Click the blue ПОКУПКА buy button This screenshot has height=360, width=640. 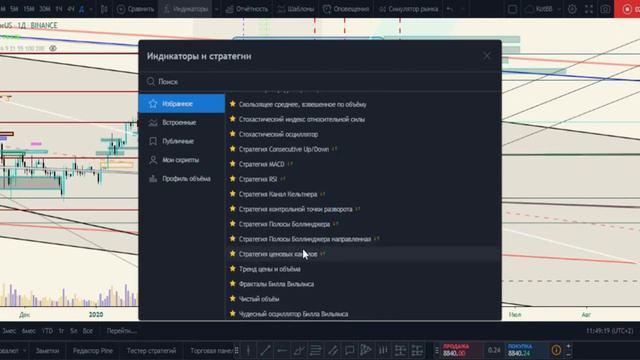[x=525, y=350]
